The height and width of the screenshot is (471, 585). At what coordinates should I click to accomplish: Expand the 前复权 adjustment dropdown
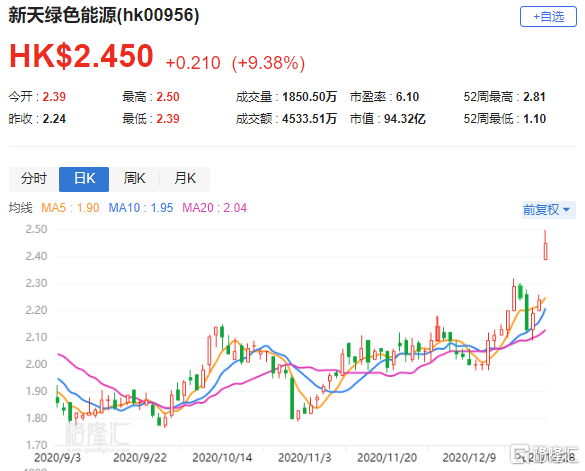tap(548, 210)
